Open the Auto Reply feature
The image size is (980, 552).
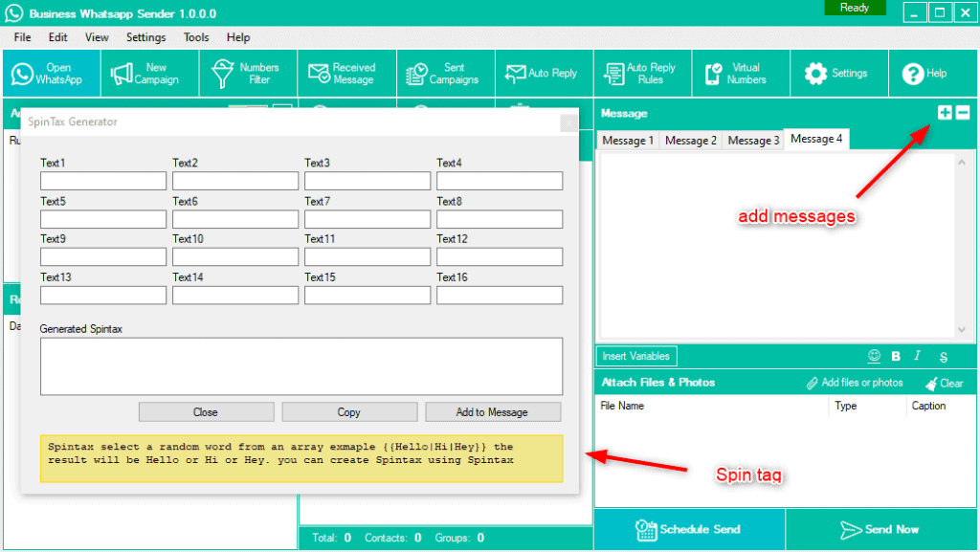point(544,74)
